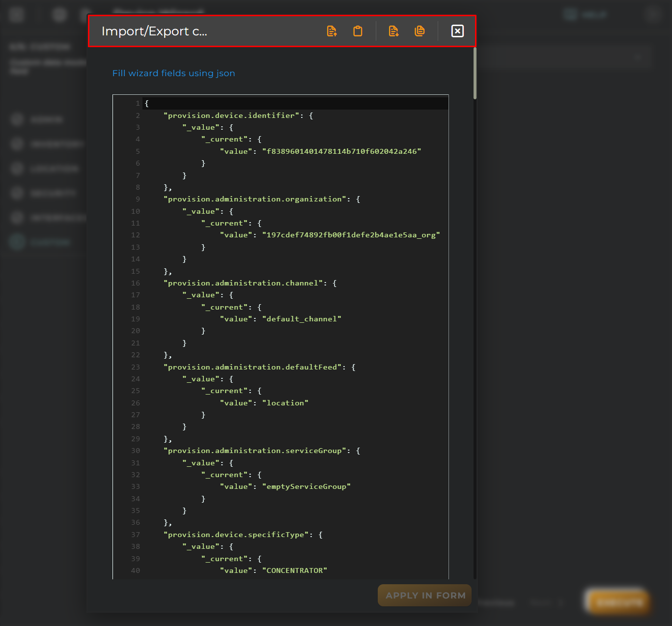Click the "provision.administration.channel" key
The width and height of the screenshot is (672, 626).
(243, 283)
